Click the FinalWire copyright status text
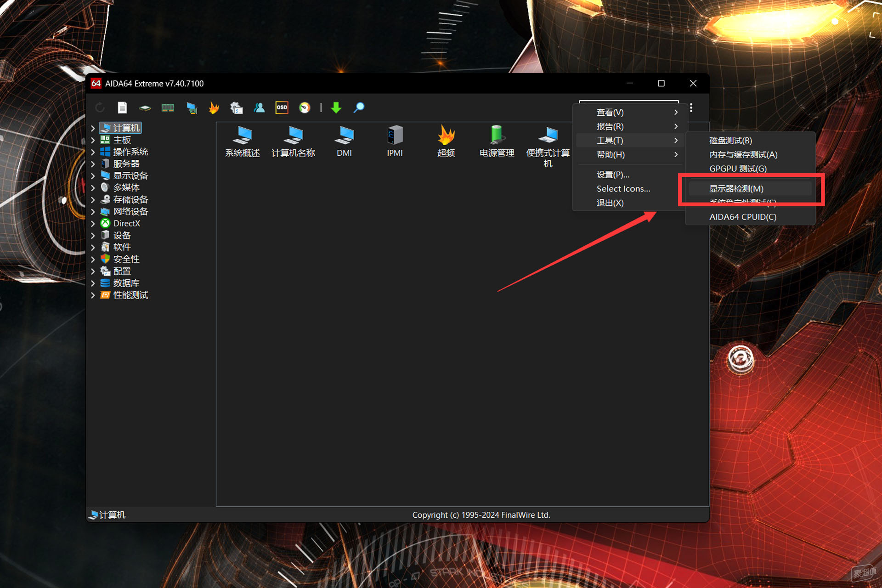Image resolution: width=882 pixels, height=588 pixels. pyautogui.click(x=481, y=515)
